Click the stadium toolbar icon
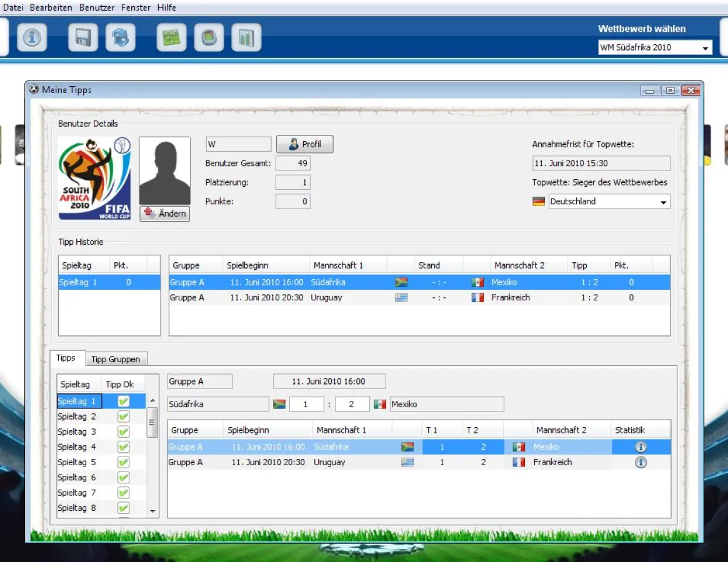Screen dimensions: 728x562 tap(209, 37)
